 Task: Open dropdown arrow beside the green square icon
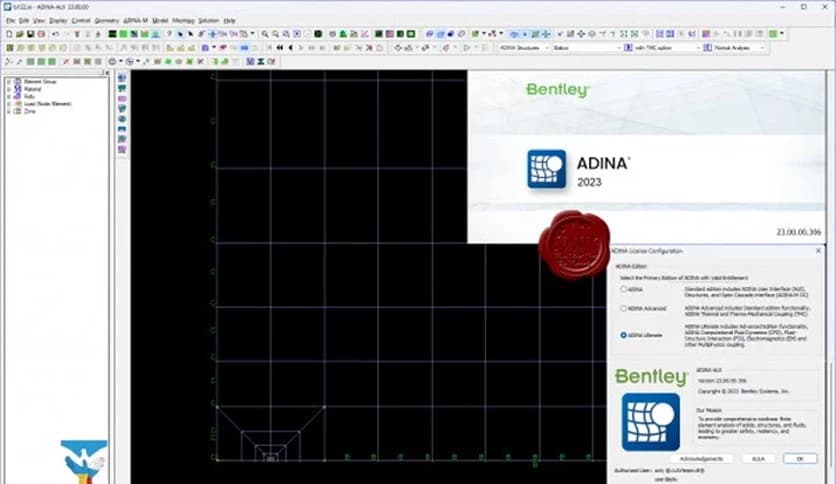coord(782,34)
